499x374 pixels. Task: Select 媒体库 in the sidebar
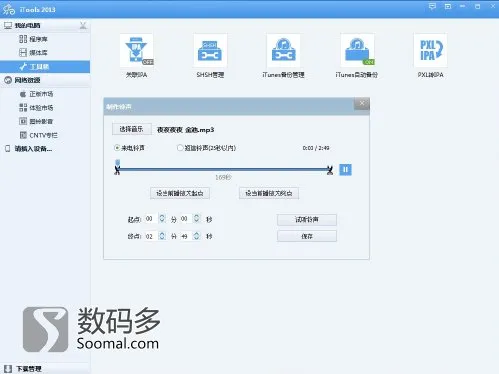(38, 52)
